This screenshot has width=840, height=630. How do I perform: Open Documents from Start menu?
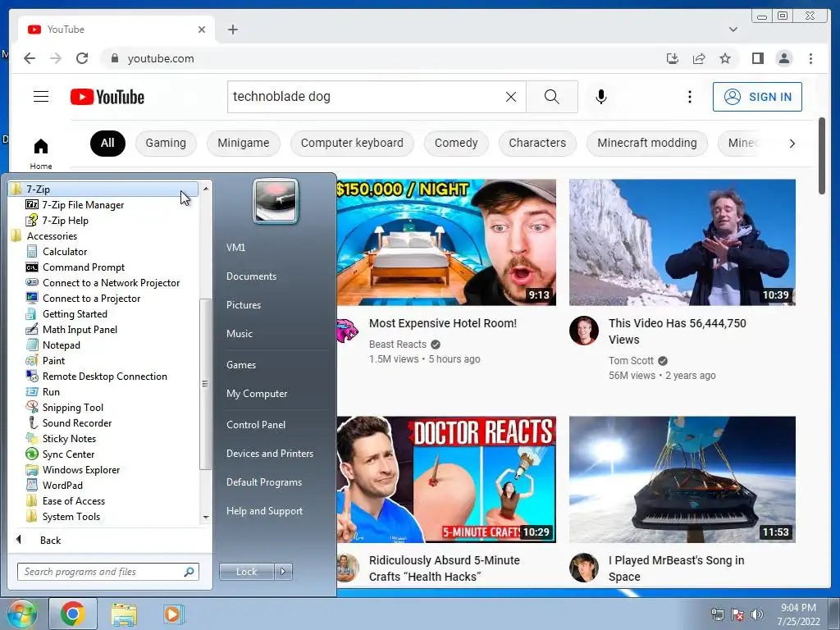[251, 276]
